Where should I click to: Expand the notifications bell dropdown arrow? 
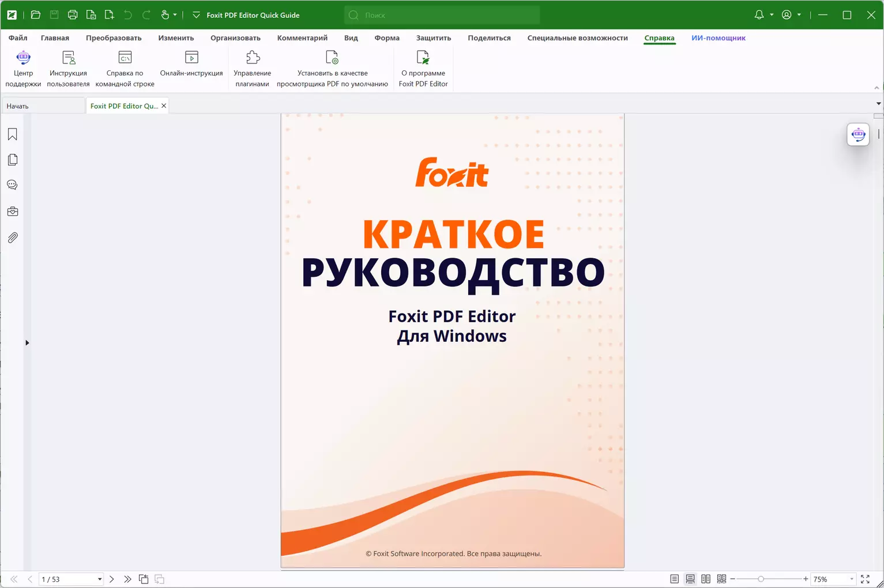pyautogui.click(x=772, y=15)
